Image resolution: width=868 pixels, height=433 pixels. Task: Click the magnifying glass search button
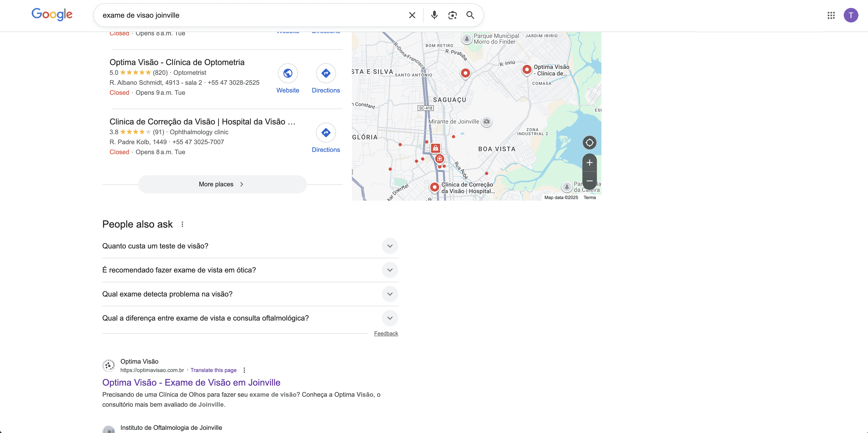(x=470, y=15)
